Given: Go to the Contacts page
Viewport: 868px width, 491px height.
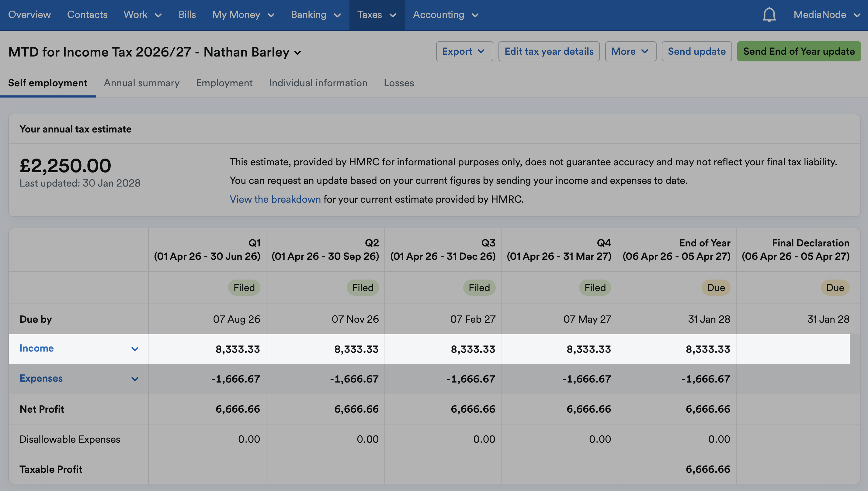Looking at the screenshot, I should coord(87,15).
